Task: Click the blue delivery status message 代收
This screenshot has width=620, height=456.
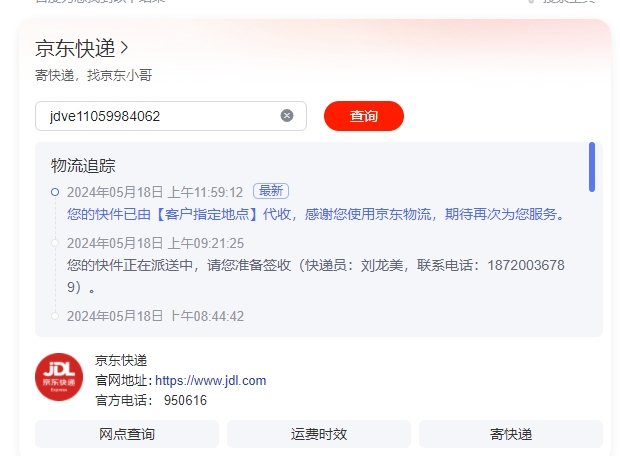Action: click(316, 214)
